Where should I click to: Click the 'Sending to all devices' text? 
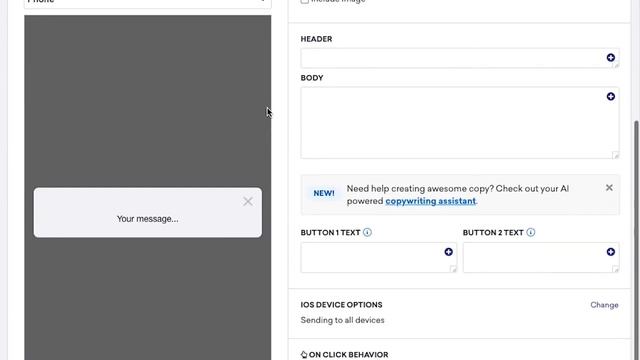point(342,320)
